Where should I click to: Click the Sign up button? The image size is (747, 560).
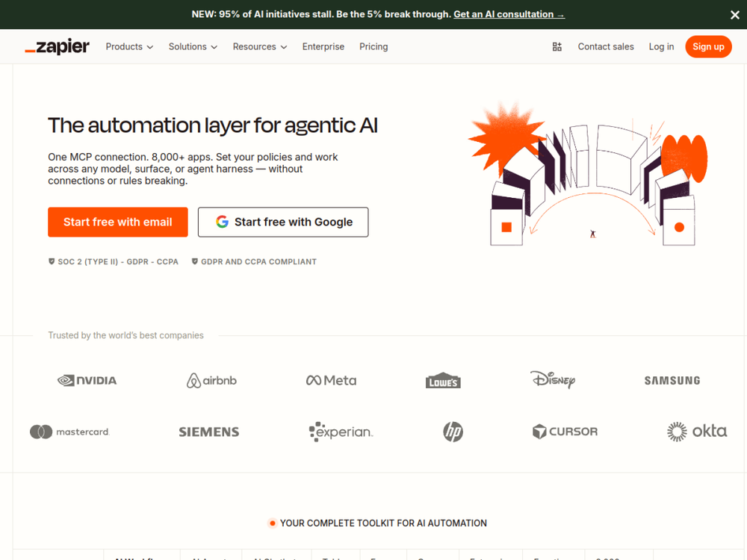pyautogui.click(x=708, y=46)
